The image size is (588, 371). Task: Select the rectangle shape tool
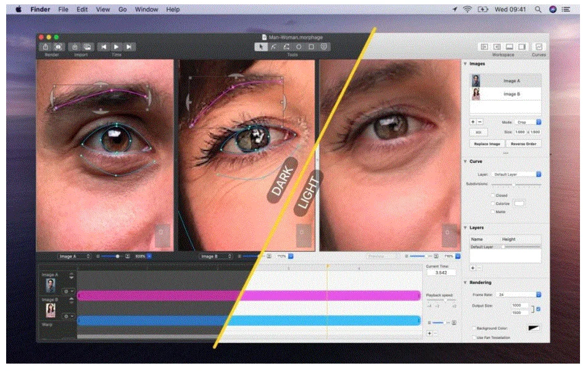coord(311,47)
